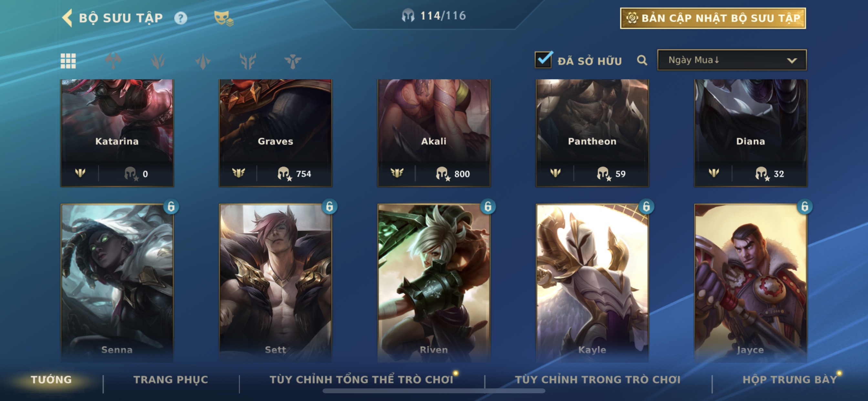Tap the lock badge on Jayce's card
Image resolution: width=868 pixels, height=401 pixels.
tap(804, 207)
